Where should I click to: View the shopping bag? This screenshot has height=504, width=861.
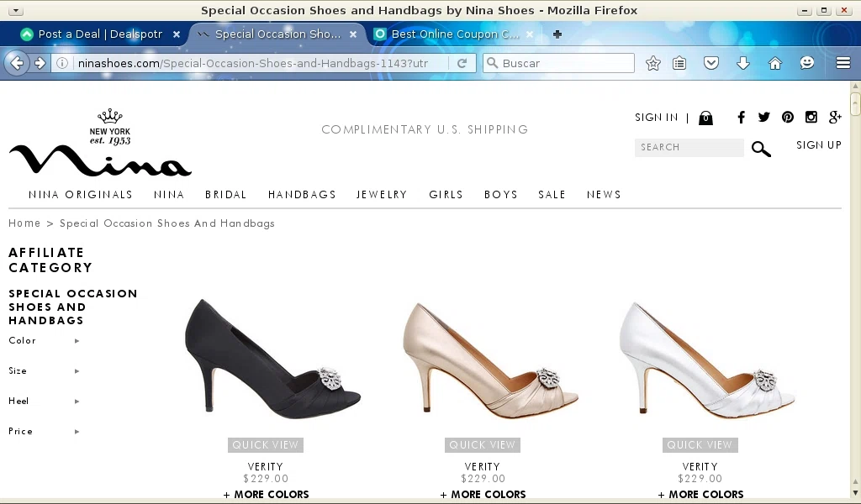tap(705, 118)
